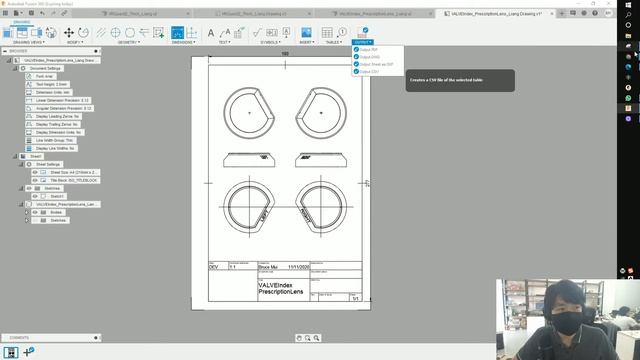The image size is (640, 360).
Task: Select the Leader text tool
Action: click(x=225, y=33)
